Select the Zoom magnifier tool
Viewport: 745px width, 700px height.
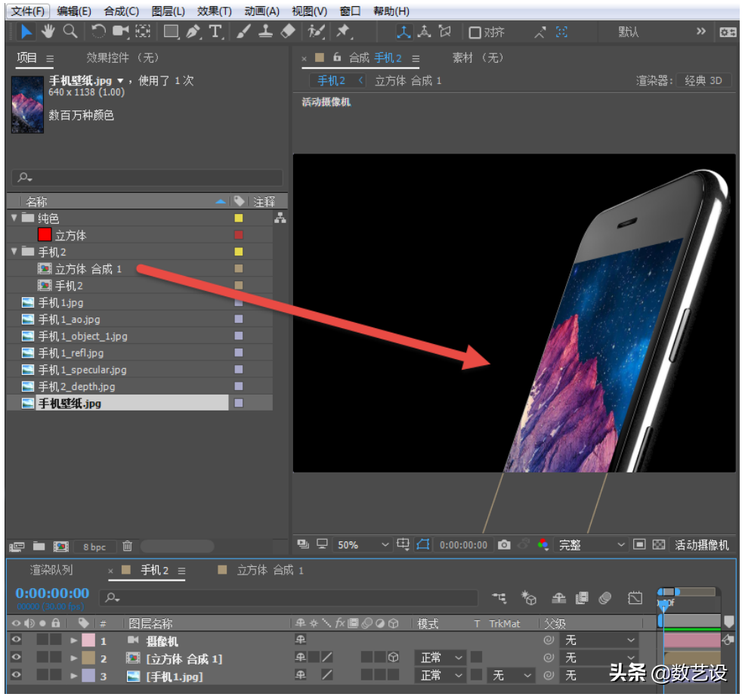point(70,32)
